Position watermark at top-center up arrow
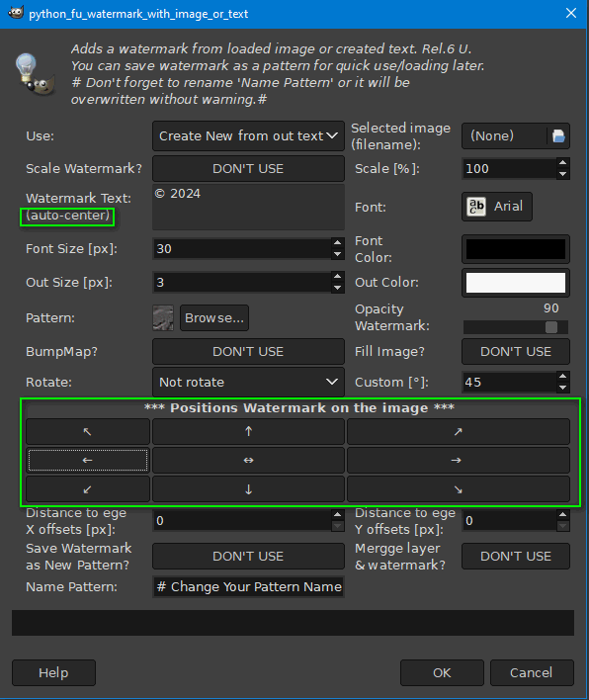The width and height of the screenshot is (589, 700). click(248, 431)
